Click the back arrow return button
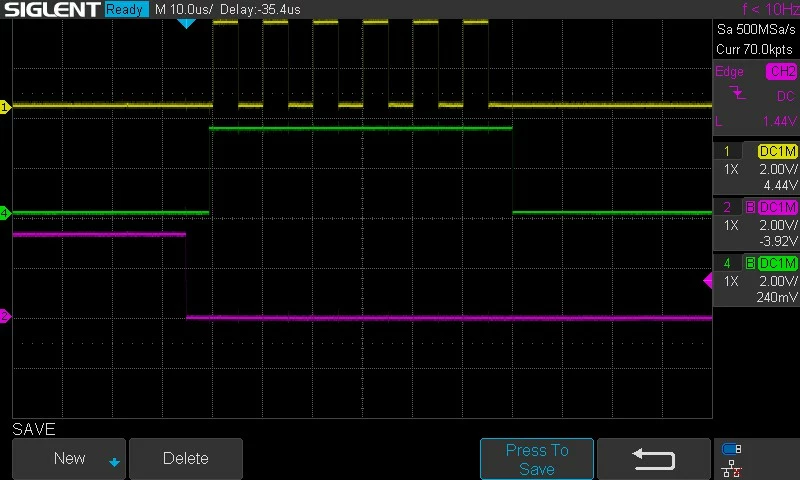This screenshot has height=480, width=800. [x=654, y=459]
